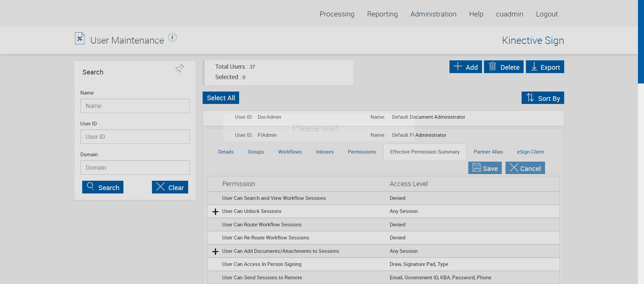Run the Search with magnifier button
644x284 pixels.
pyautogui.click(x=103, y=187)
